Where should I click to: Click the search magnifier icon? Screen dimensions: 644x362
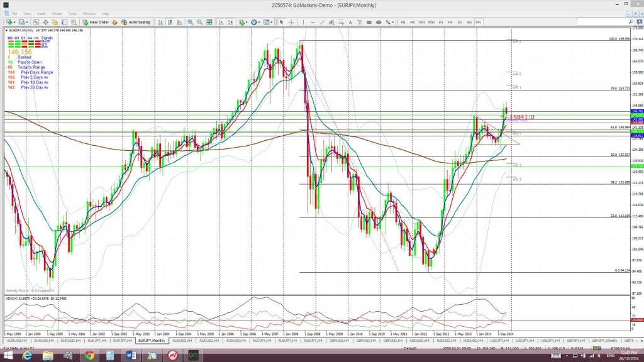click(631, 22)
